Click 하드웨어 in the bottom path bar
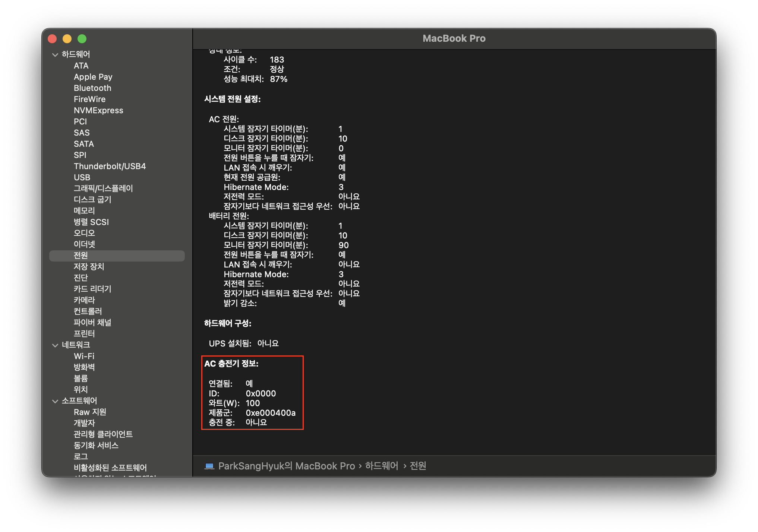758x532 pixels. 382,466
